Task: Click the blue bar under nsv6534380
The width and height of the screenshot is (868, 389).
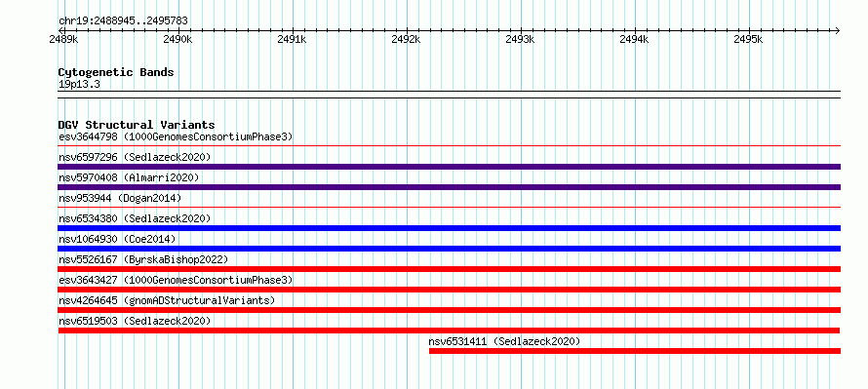Action: 449,228
